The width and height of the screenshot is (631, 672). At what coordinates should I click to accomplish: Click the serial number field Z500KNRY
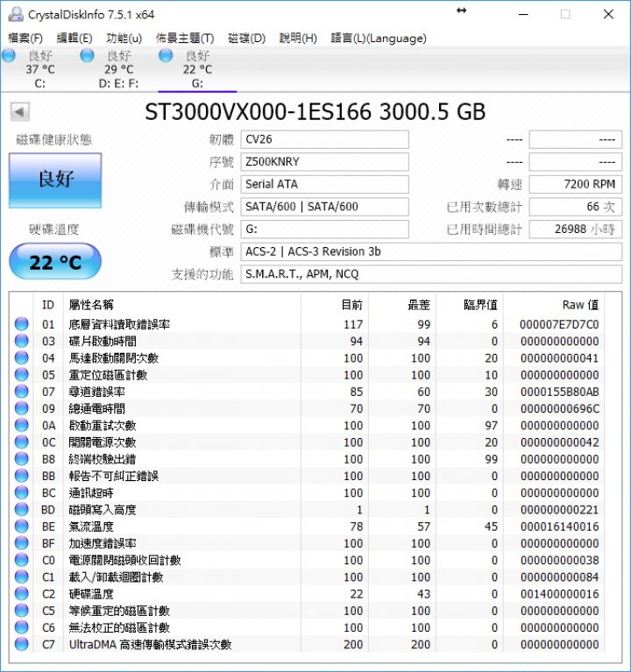(324, 162)
